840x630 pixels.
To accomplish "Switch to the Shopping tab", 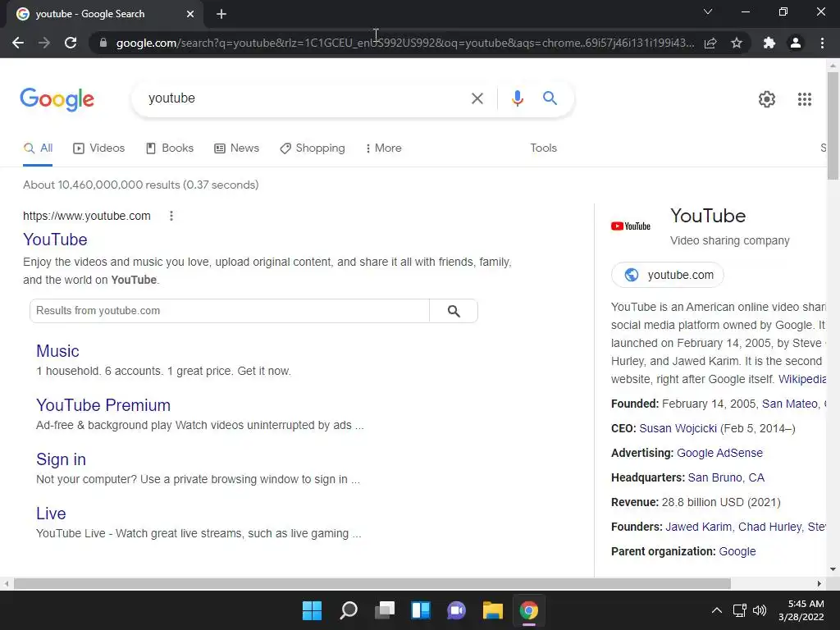I will tap(313, 148).
